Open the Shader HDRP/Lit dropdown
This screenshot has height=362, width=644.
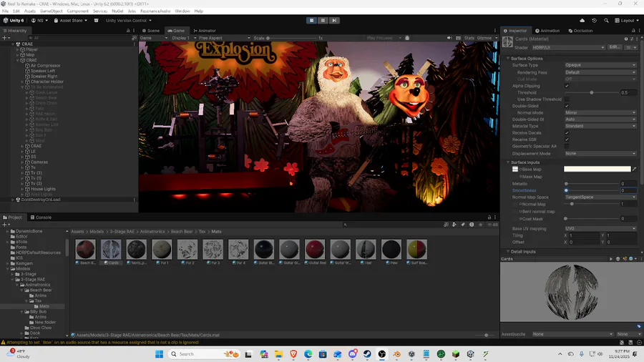(x=568, y=48)
